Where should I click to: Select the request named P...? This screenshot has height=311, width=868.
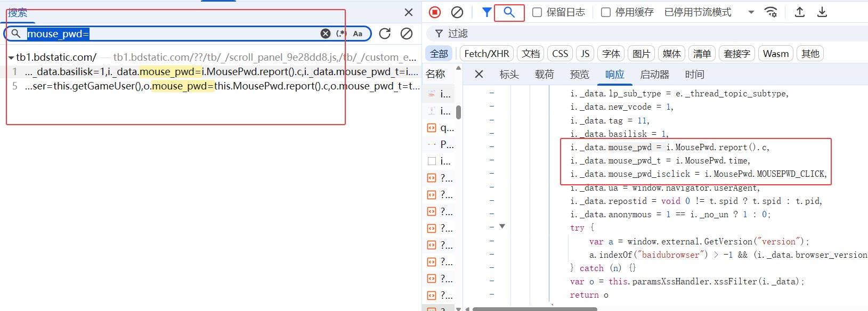point(440,144)
